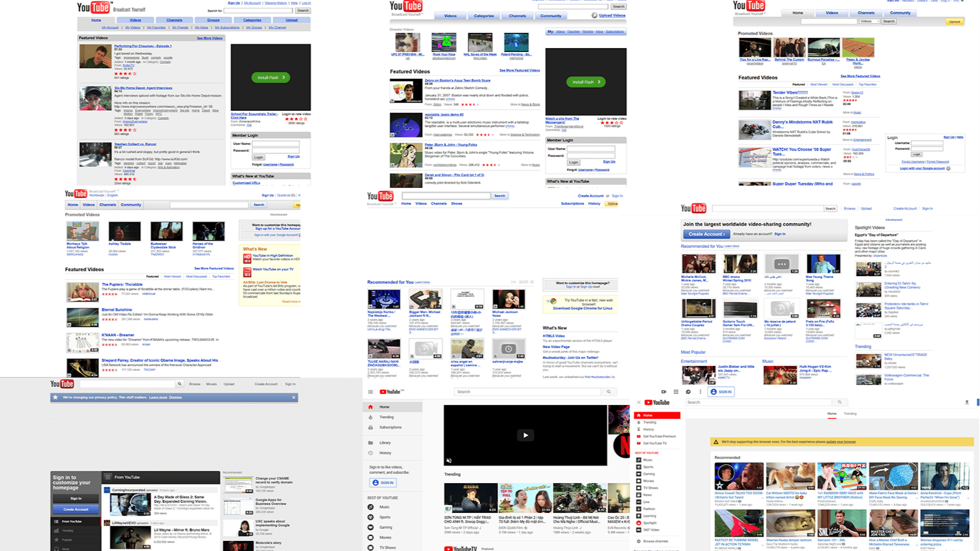This screenshot has height=551, width=980.
Task: Select the 360° Video sidebar icon
Action: click(x=639, y=530)
